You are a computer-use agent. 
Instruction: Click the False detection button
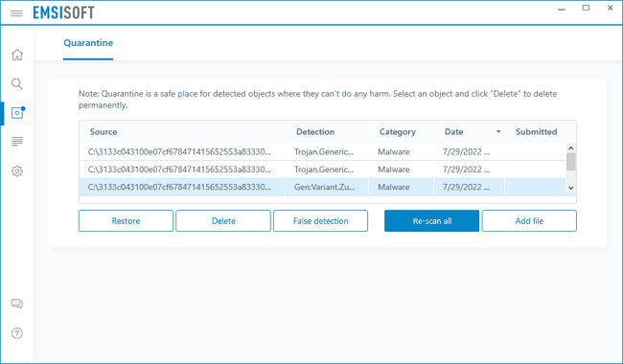pos(321,221)
